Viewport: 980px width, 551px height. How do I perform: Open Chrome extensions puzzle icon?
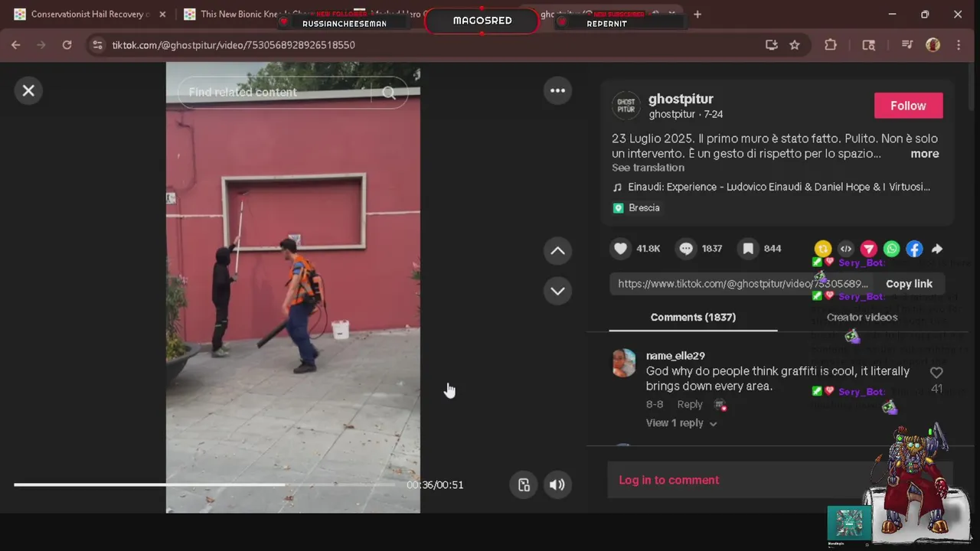pos(831,45)
